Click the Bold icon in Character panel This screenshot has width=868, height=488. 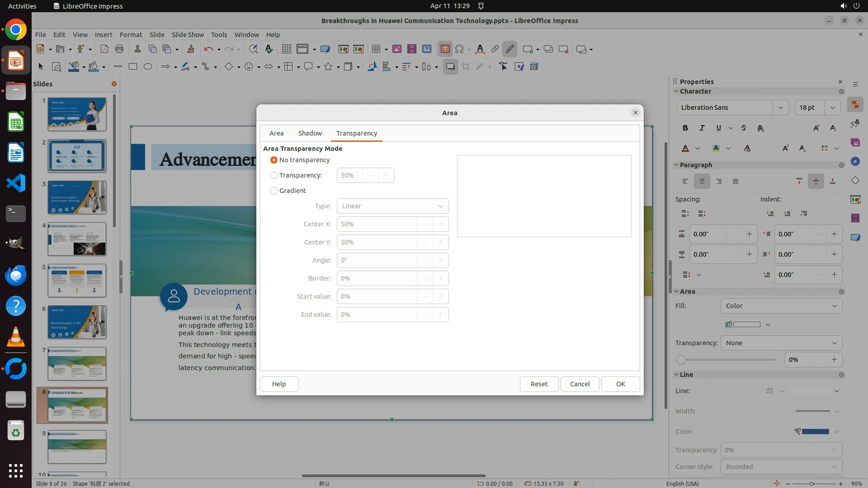(x=685, y=128)
